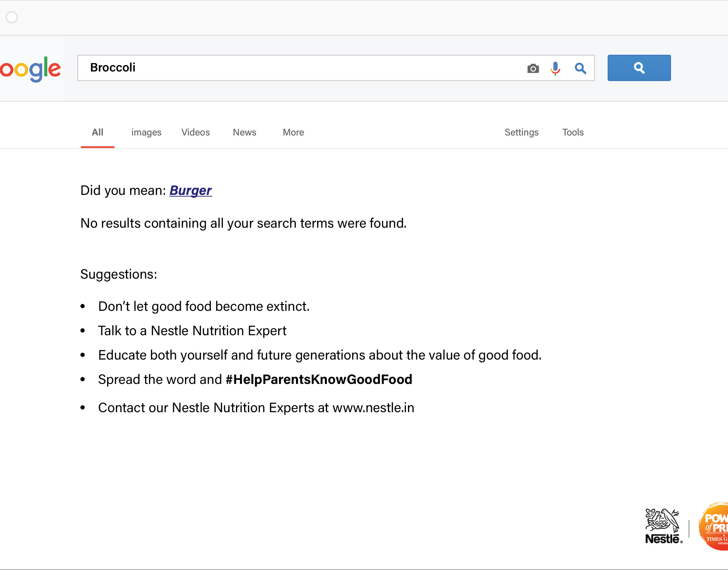This screenshot has width=728, height=570.
Task: Click 'Talk to a Nestle Nutrition Expert' text
Action: (192, 331)
